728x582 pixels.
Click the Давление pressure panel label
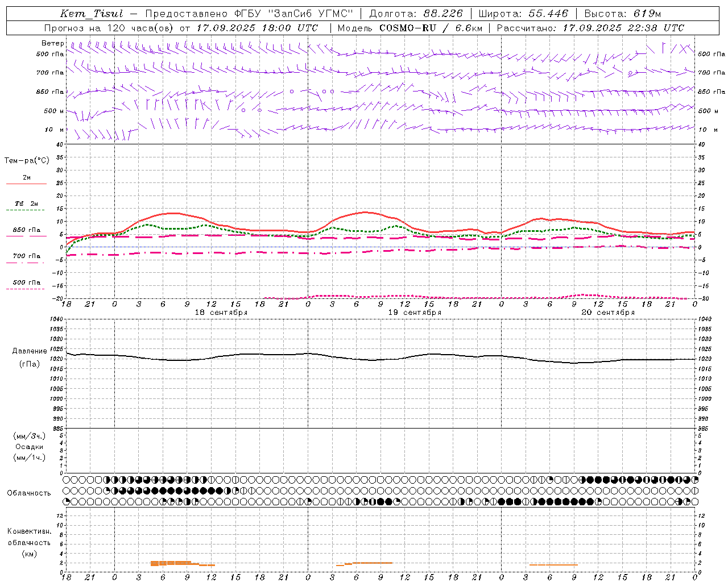click(30, 351)
